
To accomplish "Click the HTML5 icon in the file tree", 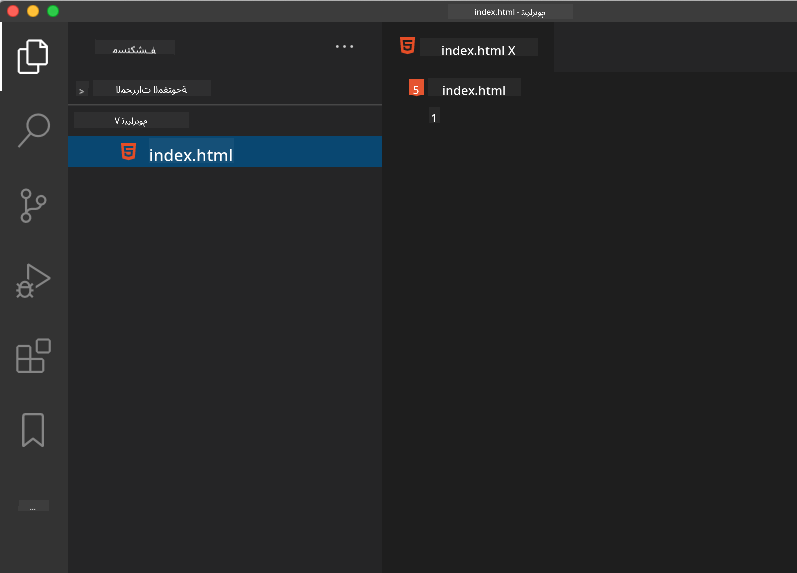I will click(128, 152).
